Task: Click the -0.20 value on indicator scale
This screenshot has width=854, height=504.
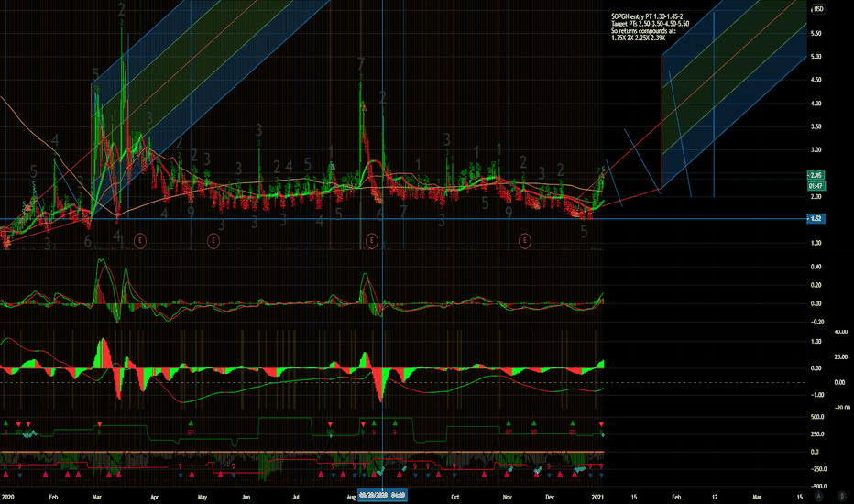Action: 816,322
